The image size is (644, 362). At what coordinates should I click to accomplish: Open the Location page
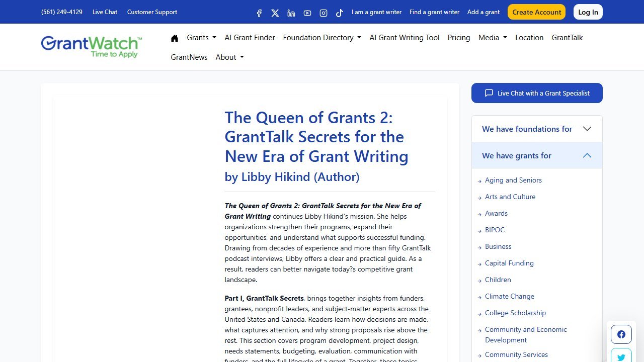click(529, 38)
